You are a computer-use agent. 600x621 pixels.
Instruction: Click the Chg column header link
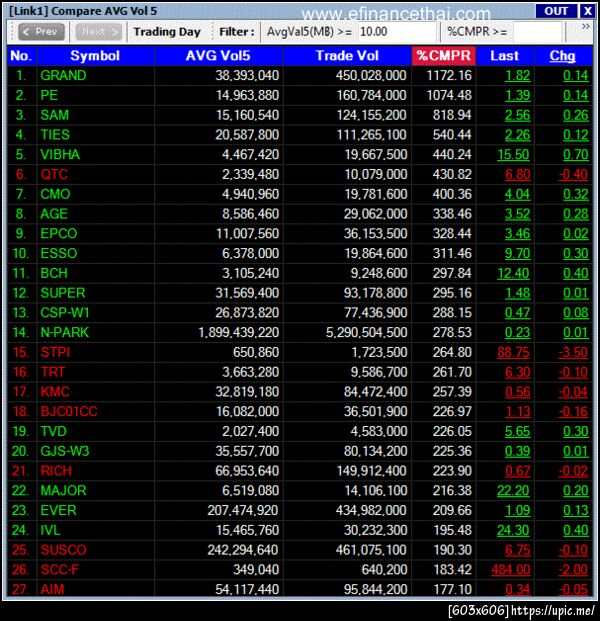pos(562,56)
